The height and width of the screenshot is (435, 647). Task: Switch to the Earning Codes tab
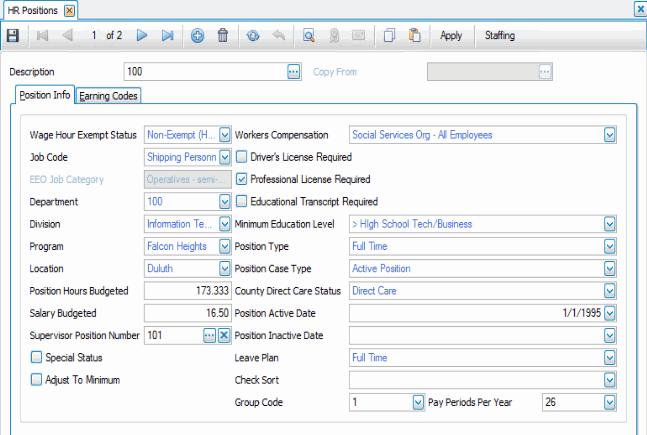pos(110,96)
